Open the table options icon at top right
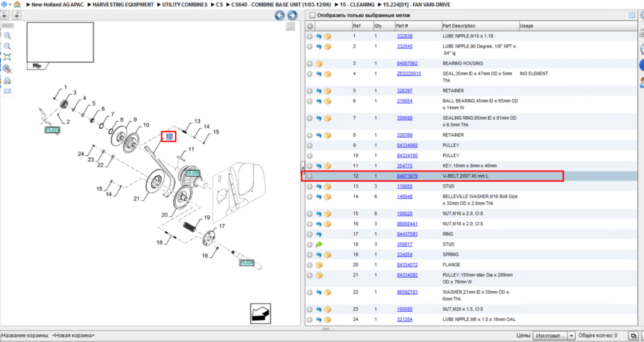The height and width of the screenshot is (342, 644). point(632,15)
